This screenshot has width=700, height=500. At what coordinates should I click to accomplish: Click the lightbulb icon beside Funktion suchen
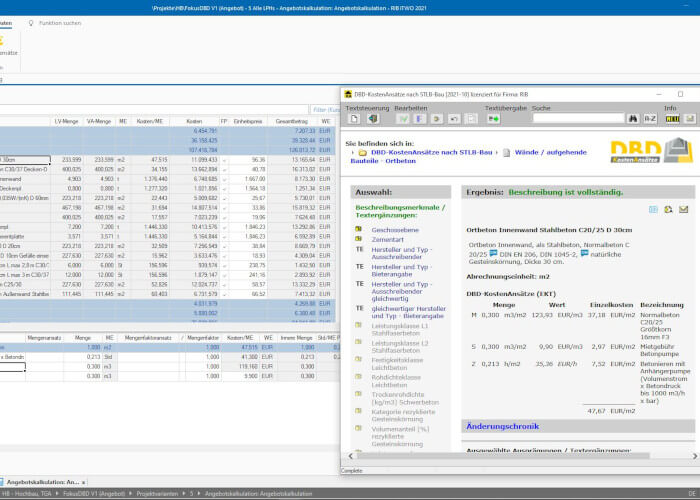[31, 23]
